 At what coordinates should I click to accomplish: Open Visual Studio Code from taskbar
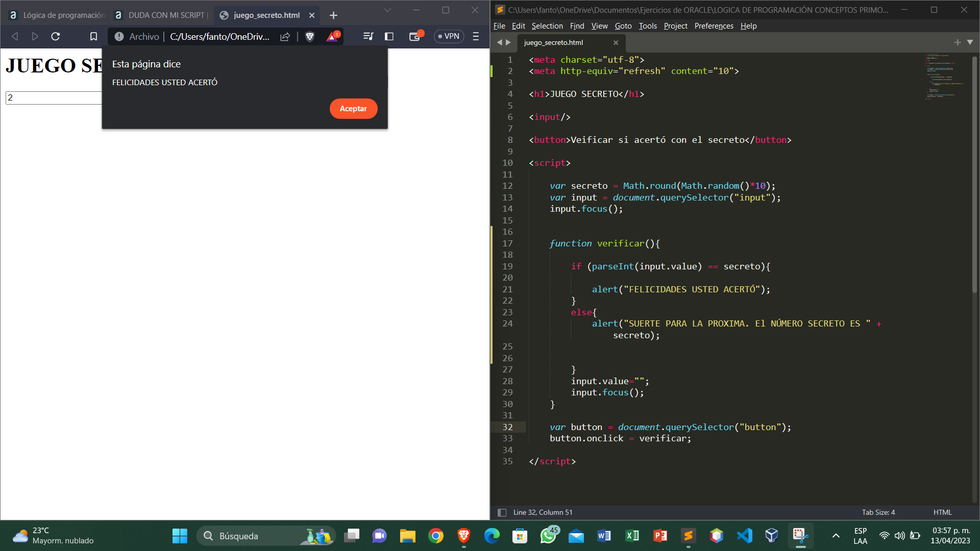pos(745,536)
